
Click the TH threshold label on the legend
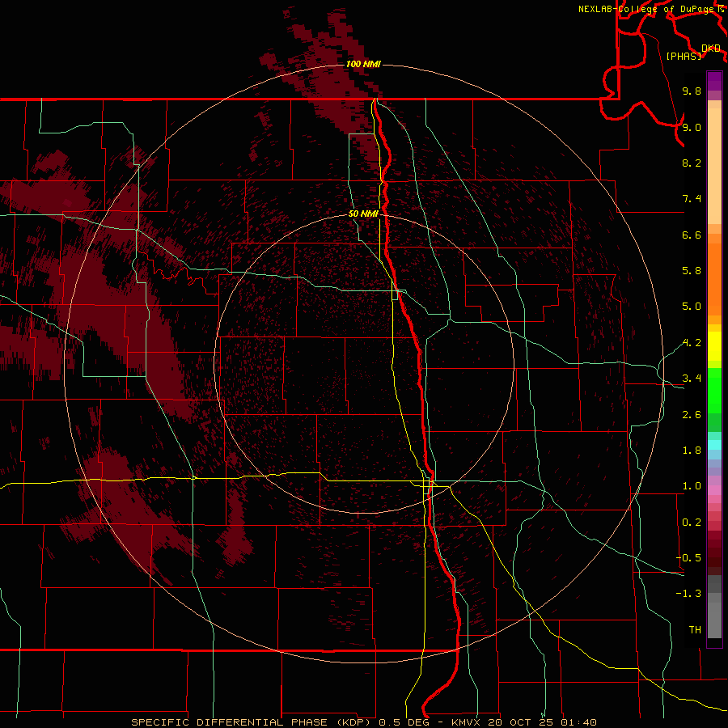coord(695,630)
